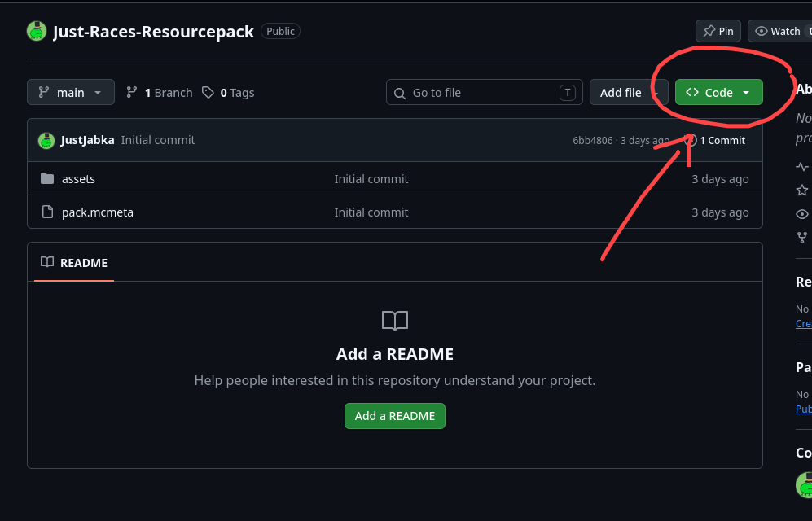This screenshot has height=521, width=812.
Task: Click the Watch button
Action: coord(780,31)
